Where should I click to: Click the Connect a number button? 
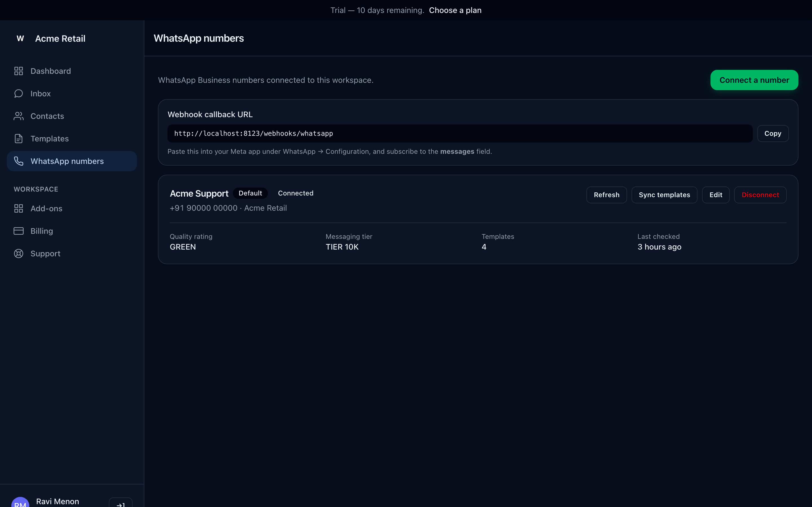754,80
